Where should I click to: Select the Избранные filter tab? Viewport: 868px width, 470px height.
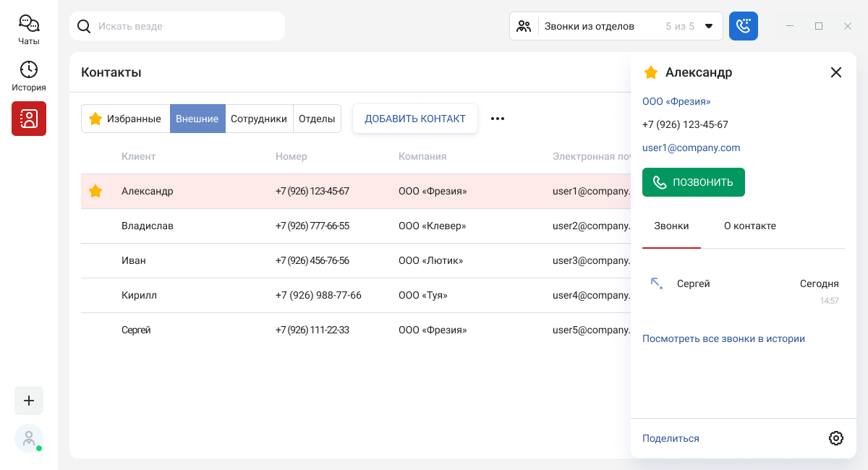[x=126, y=119]
